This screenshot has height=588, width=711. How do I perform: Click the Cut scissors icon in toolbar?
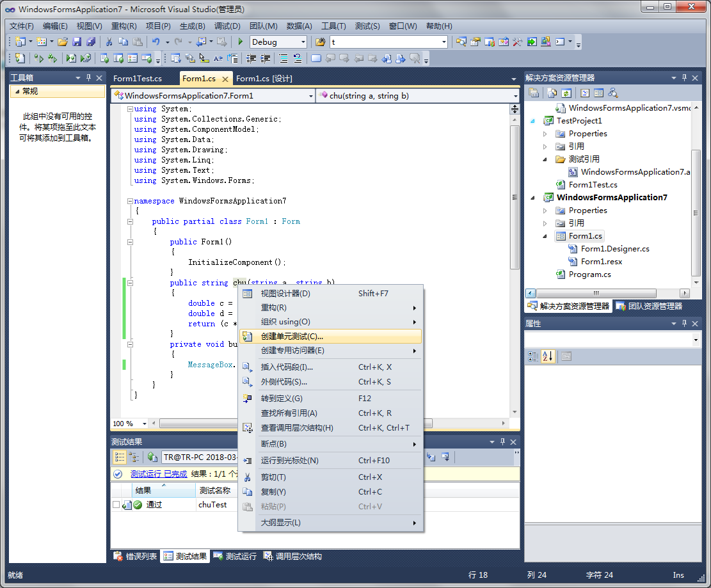click(109, 42)
